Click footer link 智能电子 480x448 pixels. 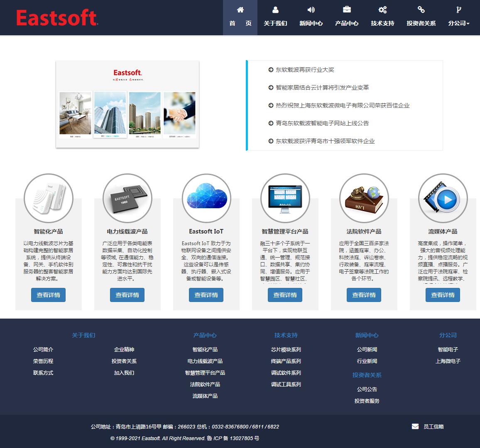coord(448,349)
